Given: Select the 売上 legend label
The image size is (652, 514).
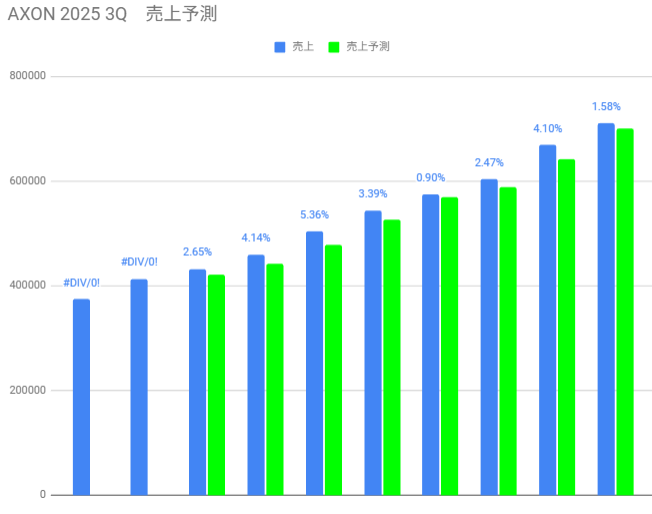Looking at the screenshot, I should 303,47.
